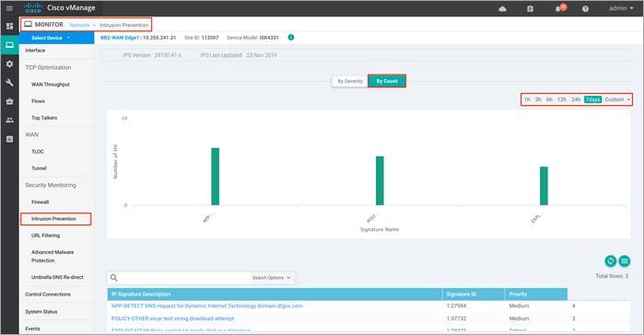644x335 pixels.
Task: Open Firewall in sidebar
Action: 41,202
